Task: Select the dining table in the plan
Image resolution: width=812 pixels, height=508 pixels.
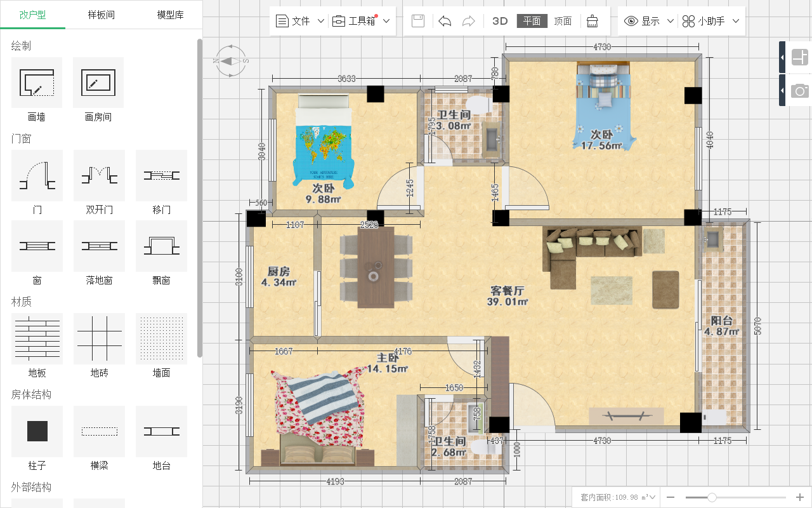Action: point(376,268)
